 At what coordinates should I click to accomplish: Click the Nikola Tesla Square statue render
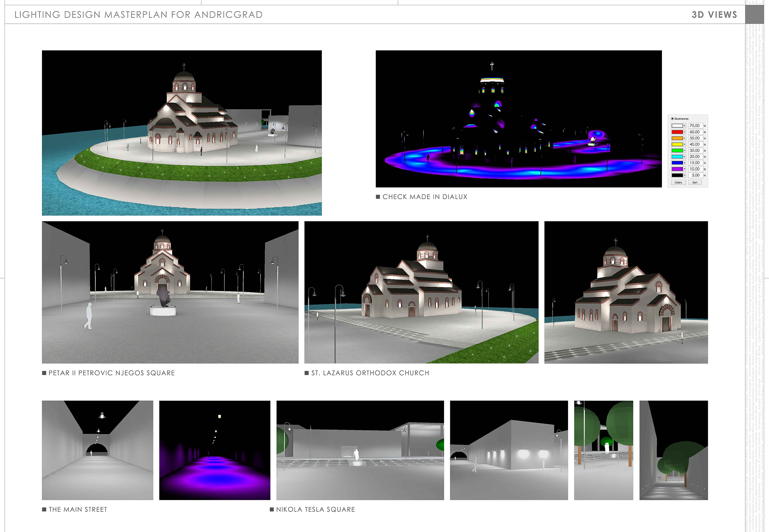(360, 450)
